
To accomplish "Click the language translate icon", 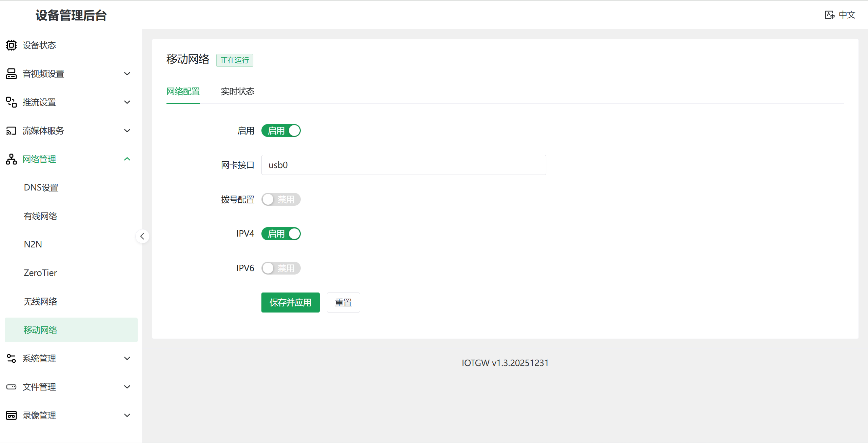I will tap(829, 15).
